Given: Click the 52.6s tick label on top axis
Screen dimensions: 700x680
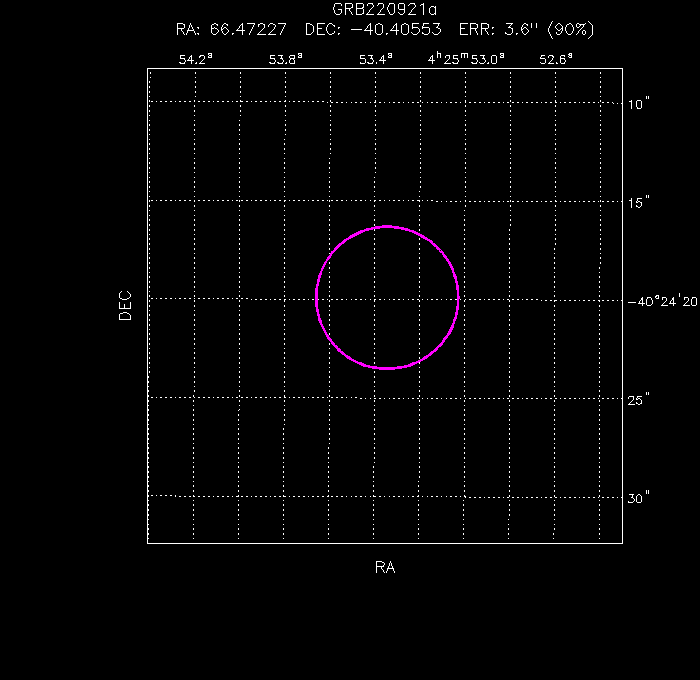Looking at the screenshot, I should [556, 60].
